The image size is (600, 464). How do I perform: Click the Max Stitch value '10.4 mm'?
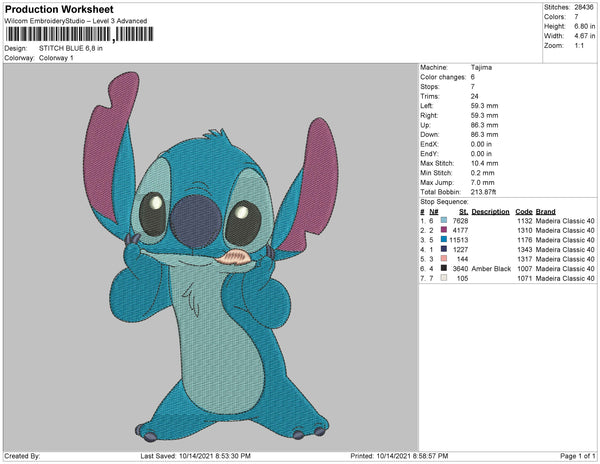coord(484,163)
